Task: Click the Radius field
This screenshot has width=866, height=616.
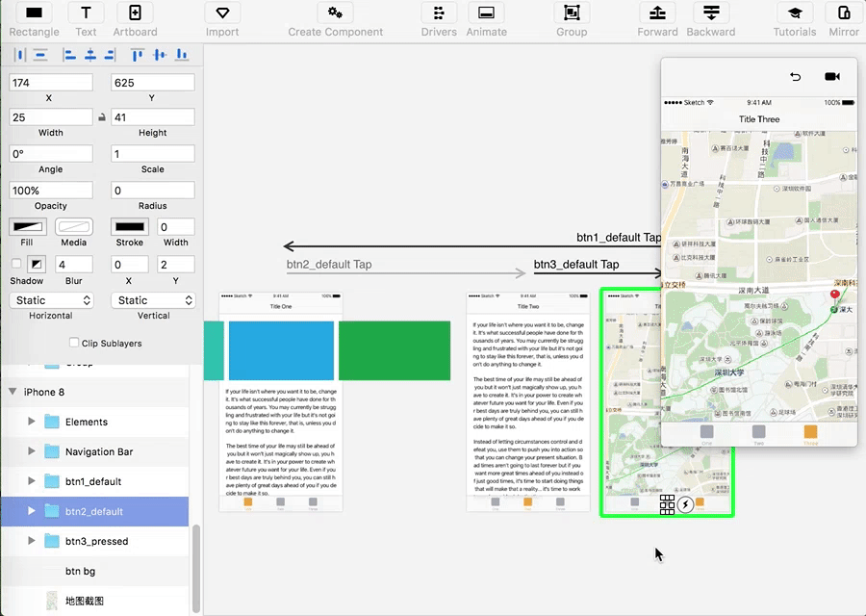Action: pyautogui.click(x=153, y=190)
